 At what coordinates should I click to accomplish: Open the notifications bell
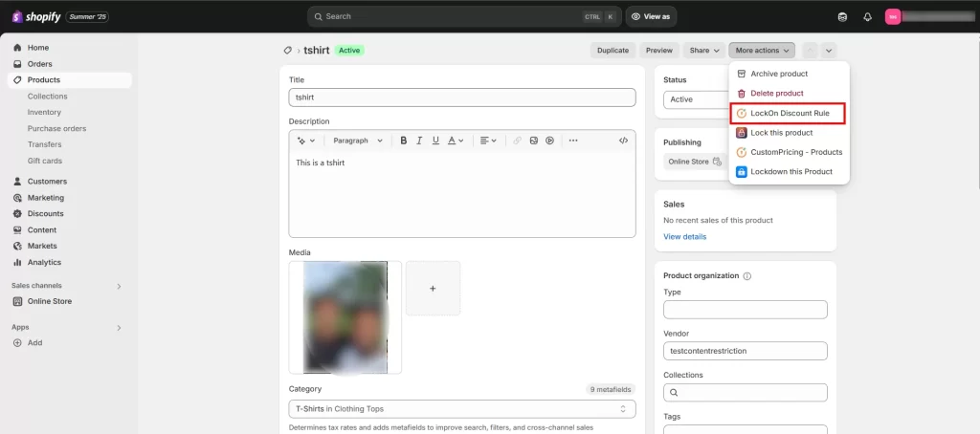click(868, 16)
